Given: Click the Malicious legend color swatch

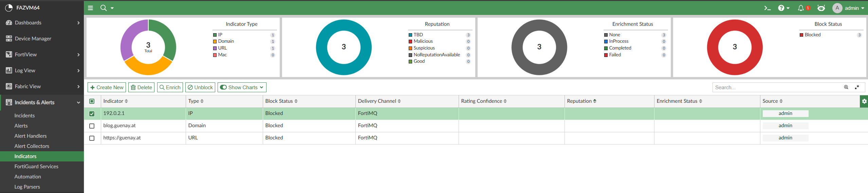Looking at the screenshot, I should point(410,41).
